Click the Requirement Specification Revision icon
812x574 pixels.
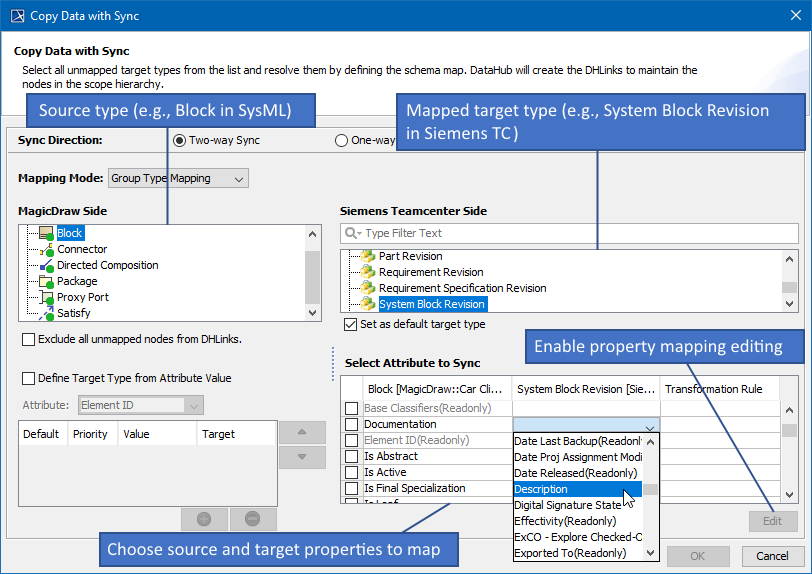(368, 288)
